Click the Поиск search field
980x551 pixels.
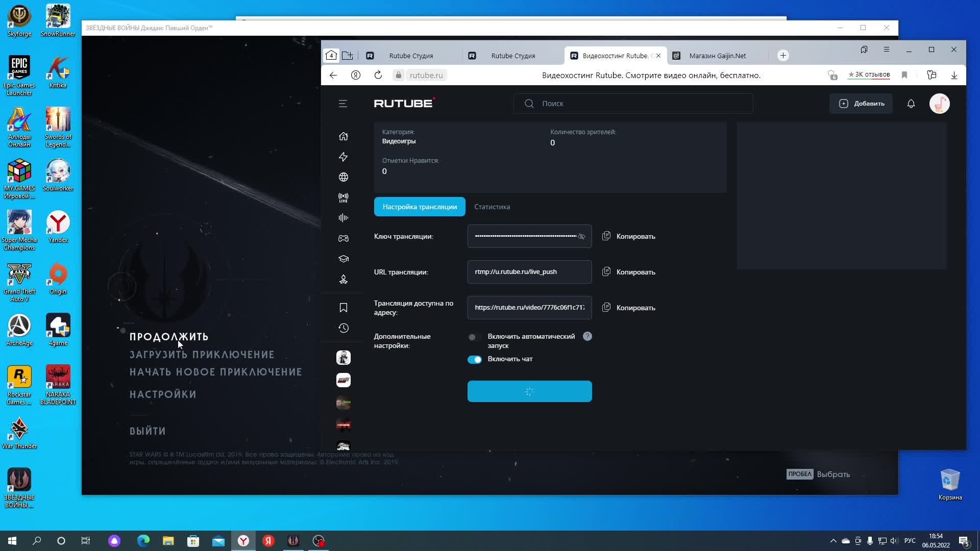(x=633, y=104)
